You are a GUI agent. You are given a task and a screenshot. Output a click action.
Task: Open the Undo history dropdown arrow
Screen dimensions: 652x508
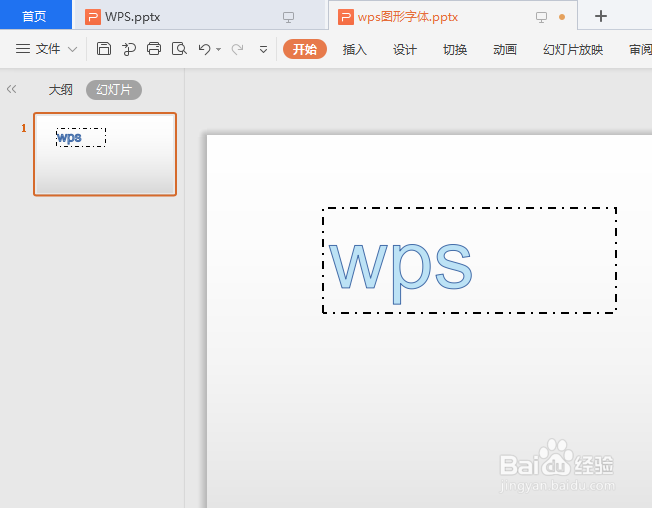pyautogui.click(x=218, y=49)
